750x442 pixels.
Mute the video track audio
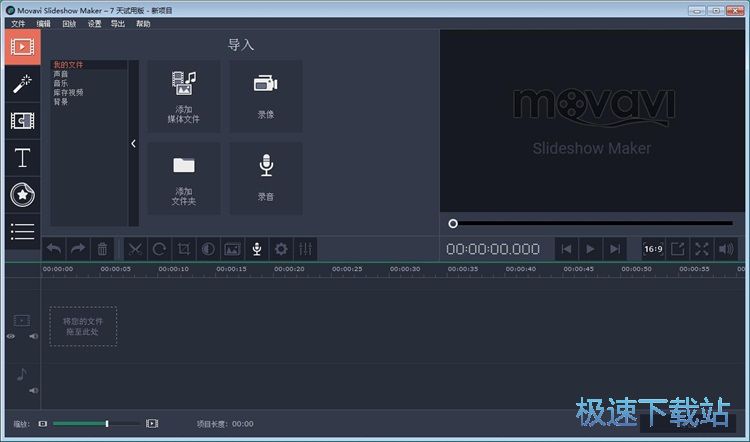point(33,336)
